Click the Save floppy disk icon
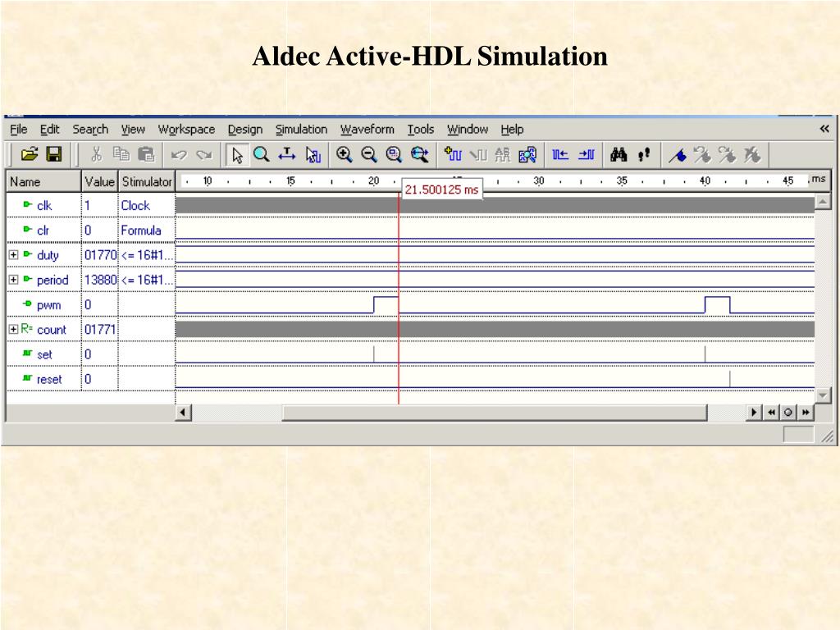This screenshot has width=840, height=630. click(54, 155)
